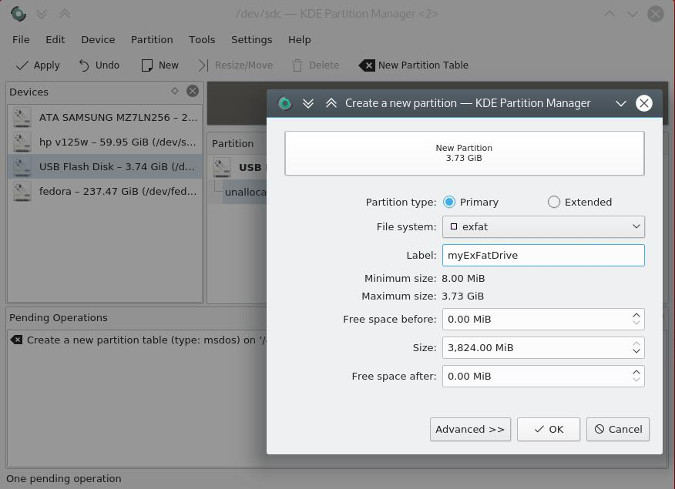The width and height of the screenshot is (675, 489).
Task: Click the Label text field
Action: 543,255
